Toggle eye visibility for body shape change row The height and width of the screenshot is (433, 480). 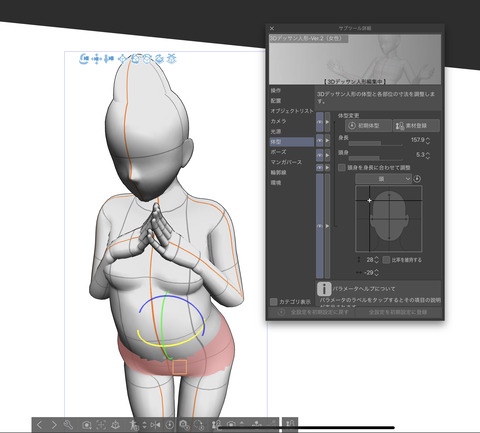[320, 122]
